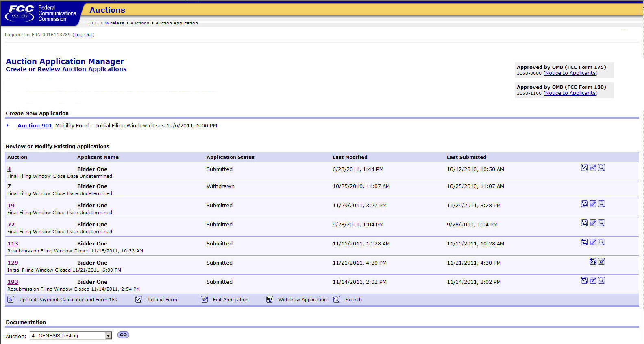Image resolution: width=644 pixels, height=344 pixels.
Task: Open Notice to Applicants for Form 175
Action: click(570, 73)
